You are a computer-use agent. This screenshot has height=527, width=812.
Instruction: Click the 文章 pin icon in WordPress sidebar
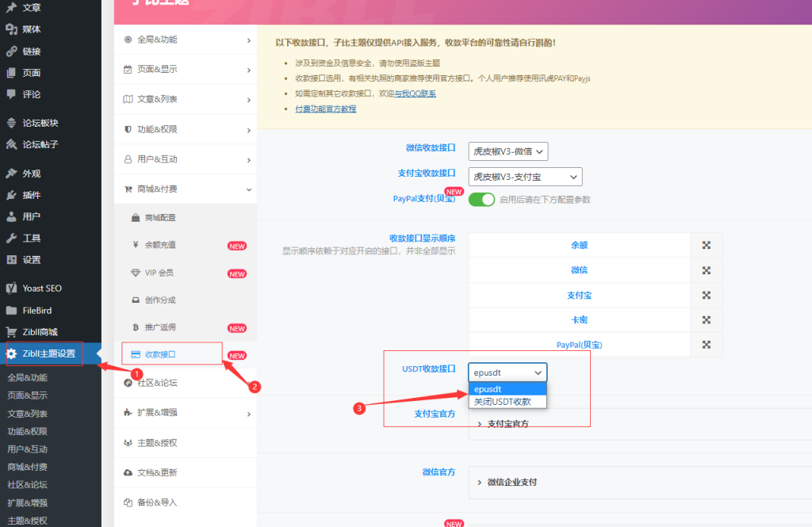pos(11,8)
